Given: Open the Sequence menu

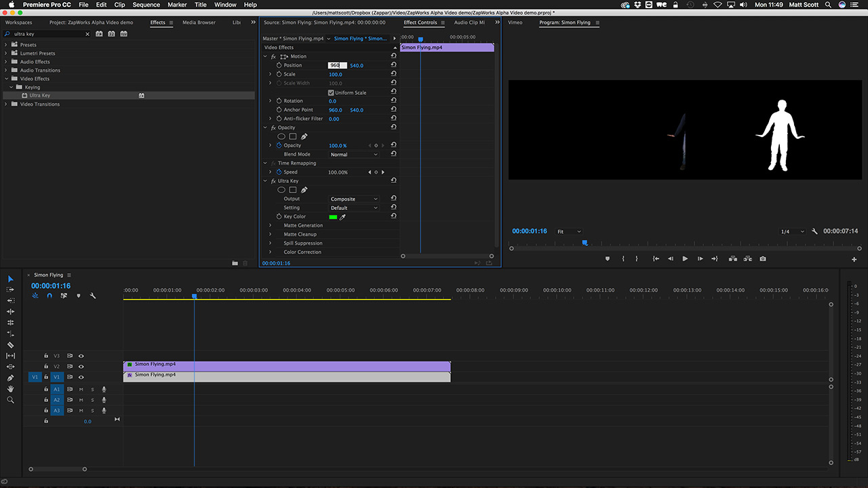Looking at the screenshot, I should pyautogui.click(x=146, y=5).
